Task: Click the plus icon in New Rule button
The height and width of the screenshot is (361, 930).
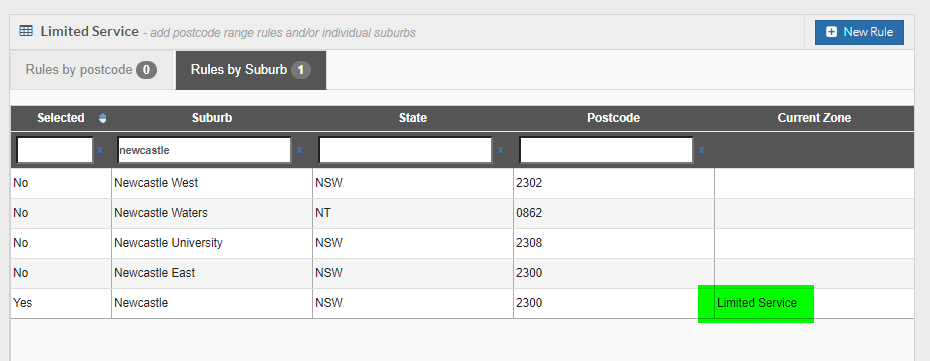Action: [832, 32]
